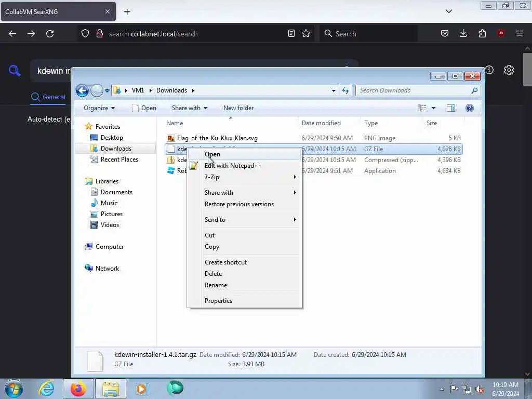Expand Send to submenu

coord(244,220)
